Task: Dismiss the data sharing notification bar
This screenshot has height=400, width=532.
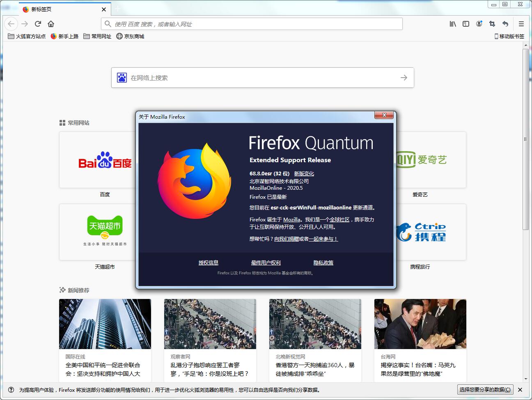Action: tap(520, 390)
